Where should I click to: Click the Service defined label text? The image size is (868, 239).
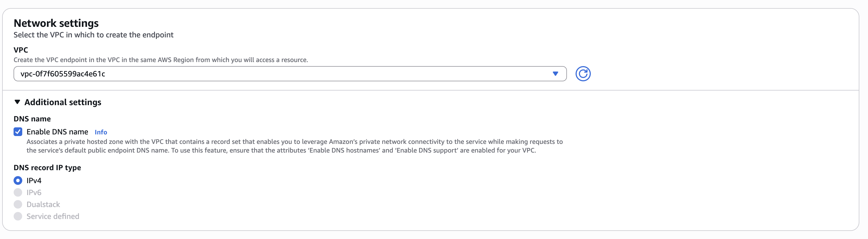(53, 217)
